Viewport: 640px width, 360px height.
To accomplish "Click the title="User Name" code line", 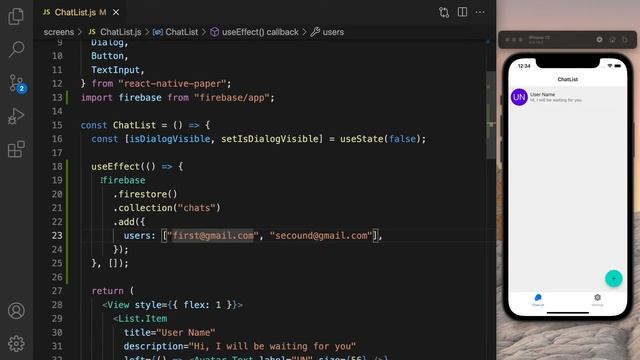I will [x=169, y=332].
